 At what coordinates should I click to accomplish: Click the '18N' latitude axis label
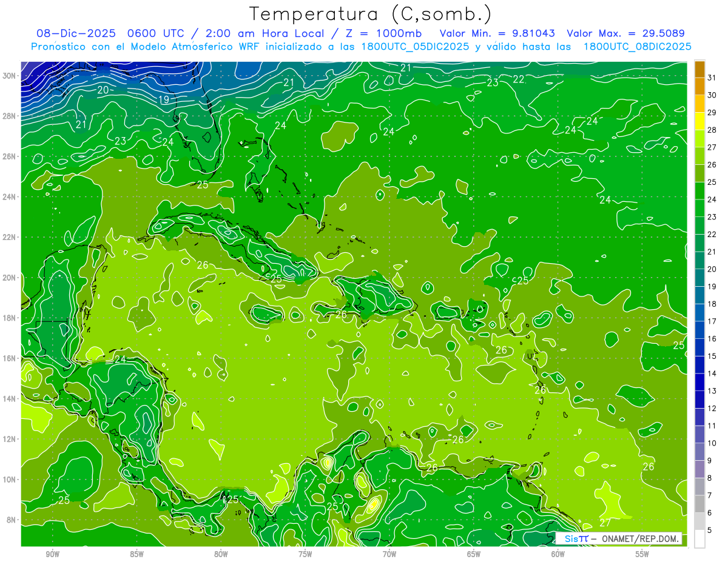tap(9, 318)
